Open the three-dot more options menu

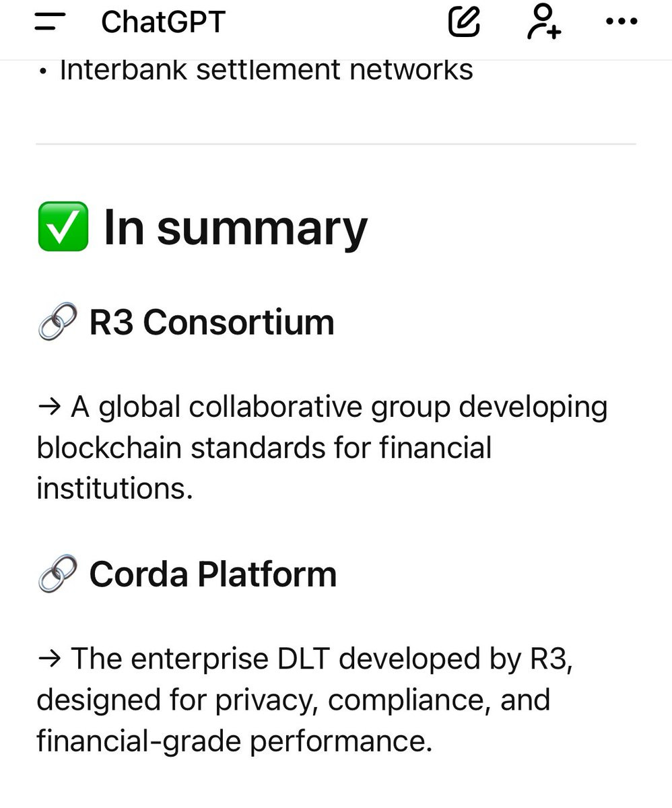621,22
